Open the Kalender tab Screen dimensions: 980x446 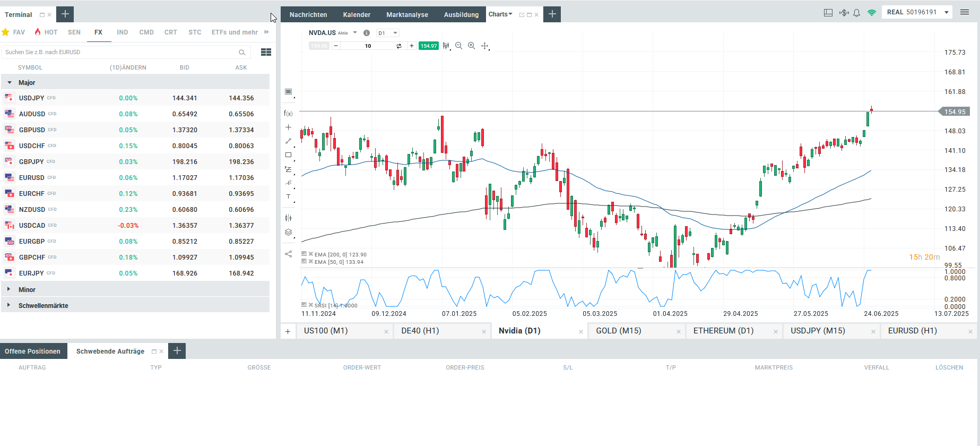tap(357, 14)
